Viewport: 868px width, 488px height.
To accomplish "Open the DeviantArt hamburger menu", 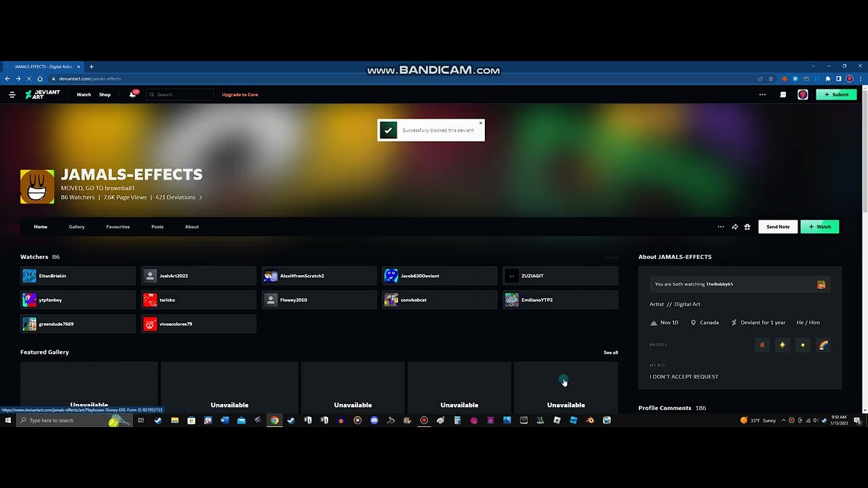I will coord(12,95).
